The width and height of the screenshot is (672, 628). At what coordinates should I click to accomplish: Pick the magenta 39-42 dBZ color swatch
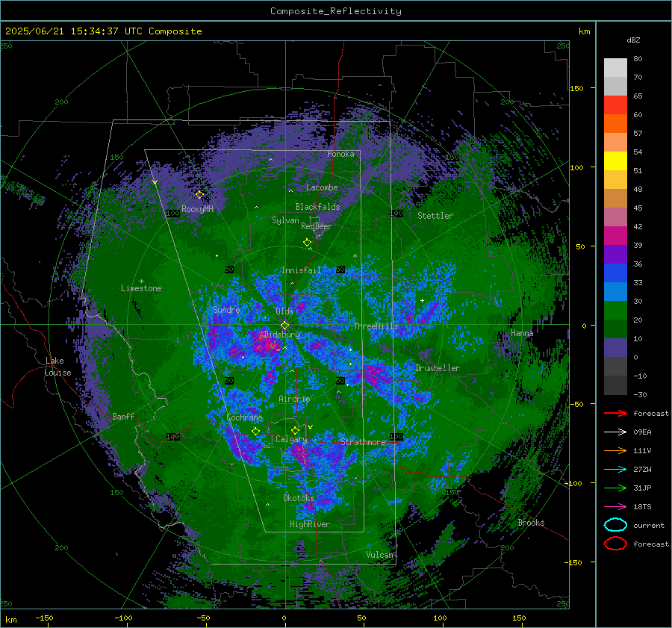click(615, 236)
